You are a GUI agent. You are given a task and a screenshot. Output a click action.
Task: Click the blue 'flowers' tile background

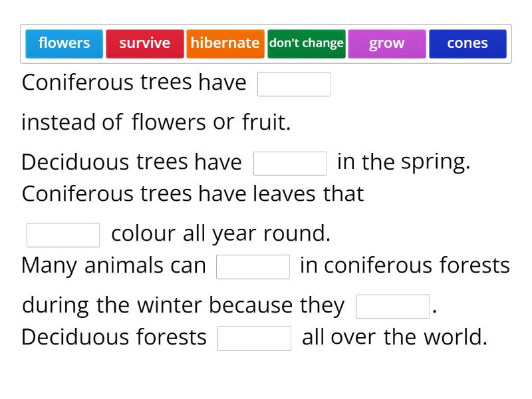click(64, 43)
